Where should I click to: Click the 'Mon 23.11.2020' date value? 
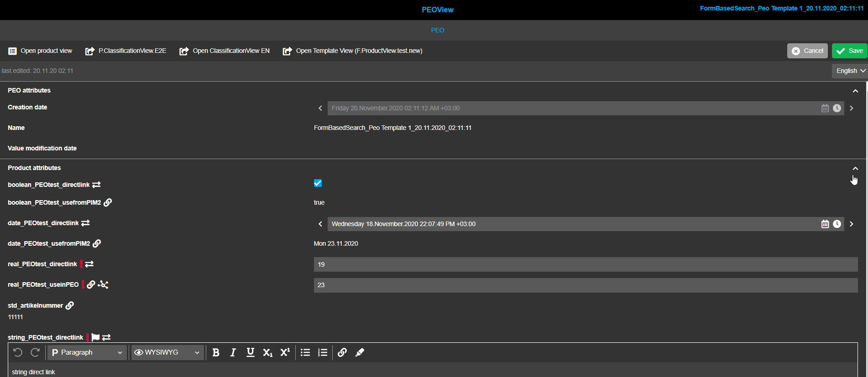(336, 243)
